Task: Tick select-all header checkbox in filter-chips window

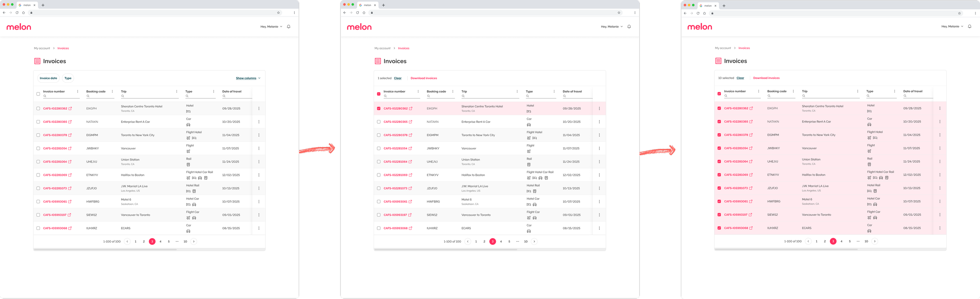Action: 38,94
